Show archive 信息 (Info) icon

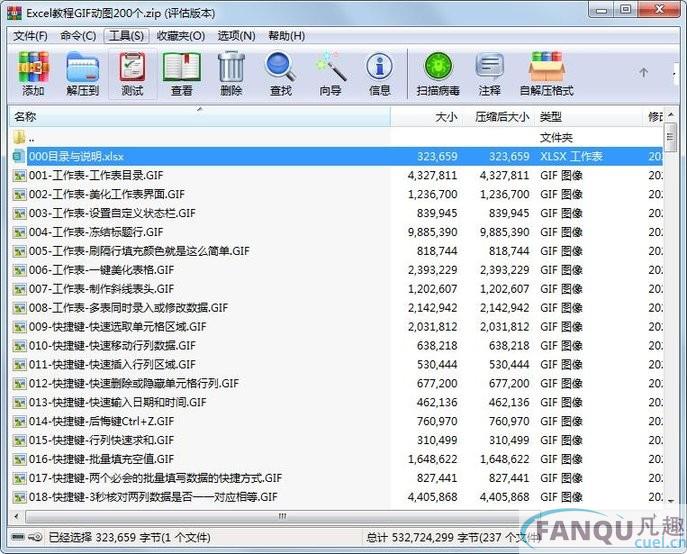coord(379,67)
